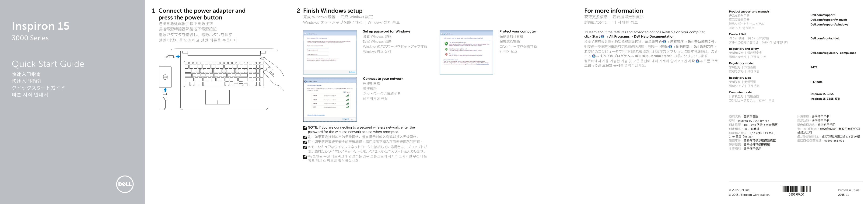Open the 'Set up a password' screenshot thumbnail

[x=330, y=52]
